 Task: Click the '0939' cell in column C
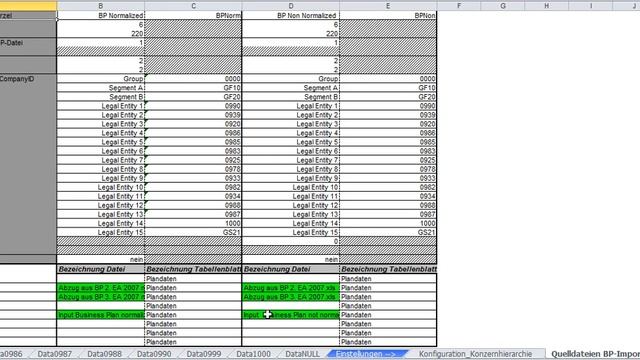(x=193, y=115)
